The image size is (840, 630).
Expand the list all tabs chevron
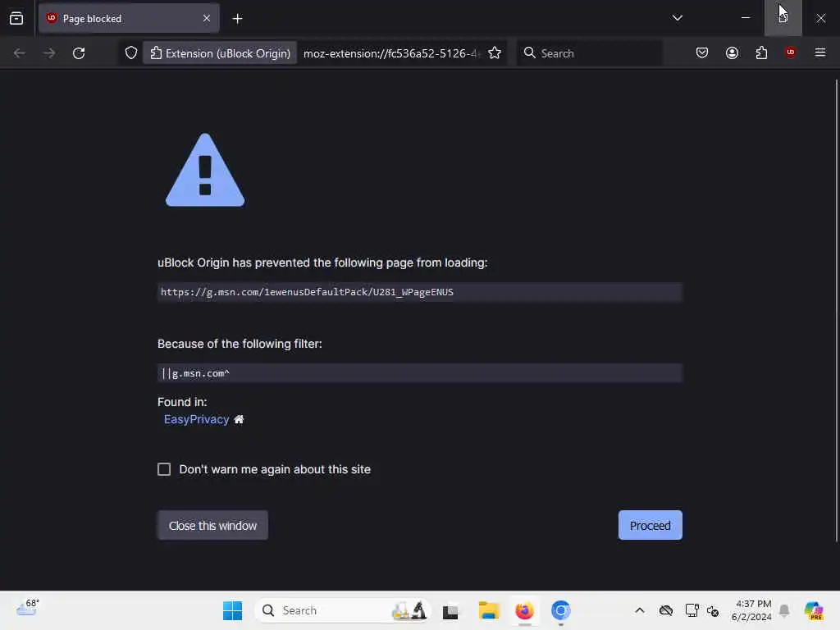tap(677, 18)
